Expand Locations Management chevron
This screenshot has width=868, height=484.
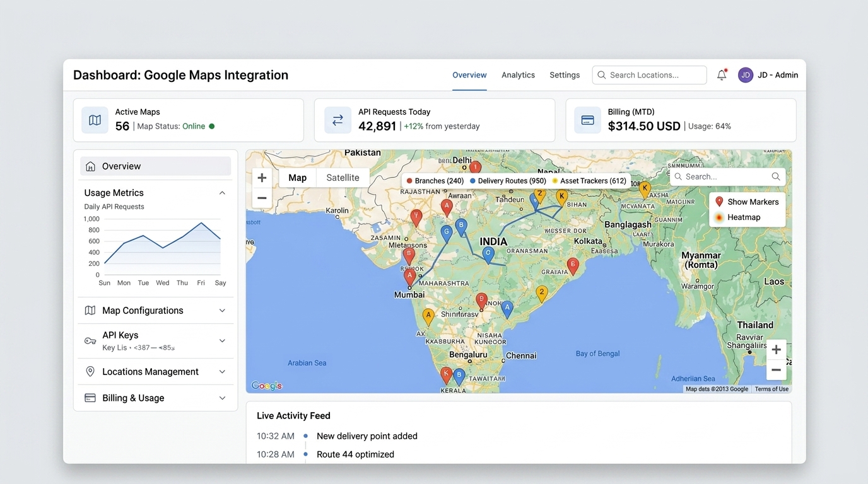point(222,372)
